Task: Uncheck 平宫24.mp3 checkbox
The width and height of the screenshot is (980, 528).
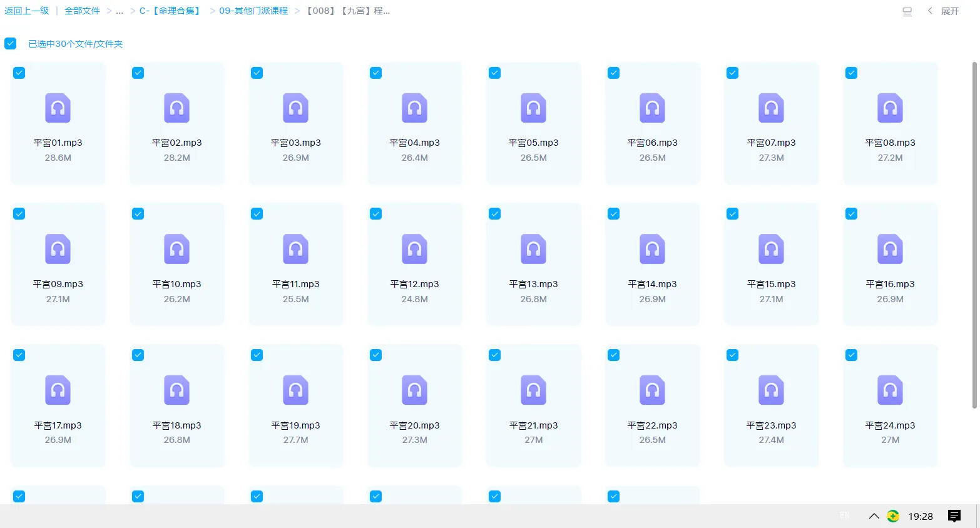Action: coord(851,355)
